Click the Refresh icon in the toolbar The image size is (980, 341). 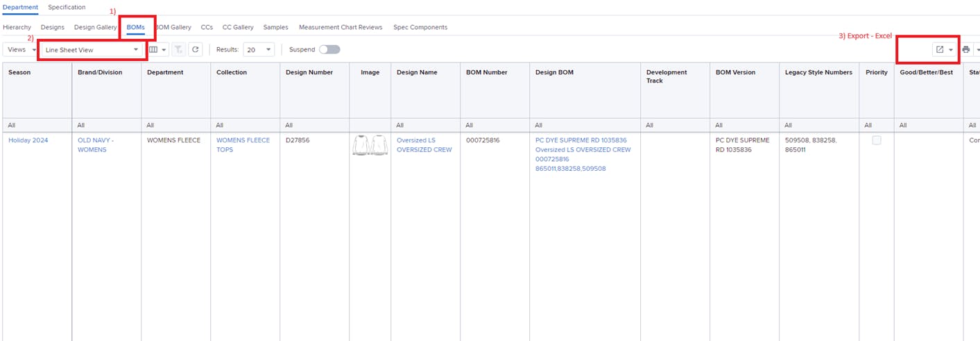coord(196,50)
